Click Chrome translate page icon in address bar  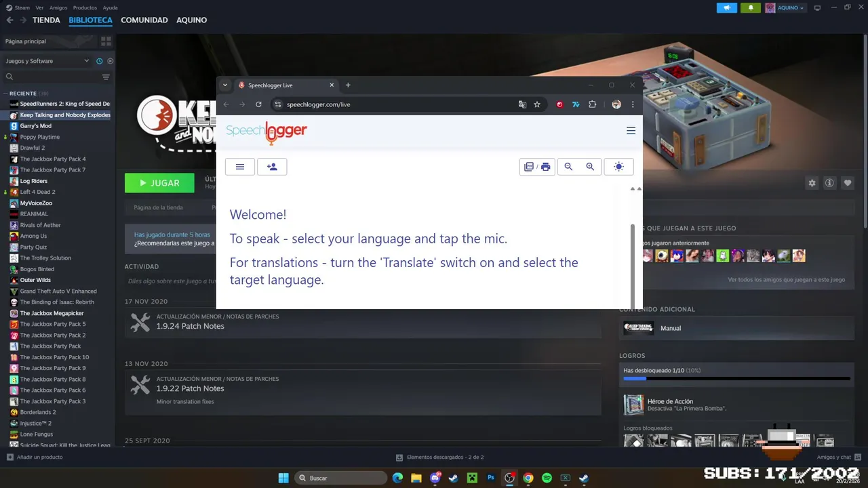522,104
